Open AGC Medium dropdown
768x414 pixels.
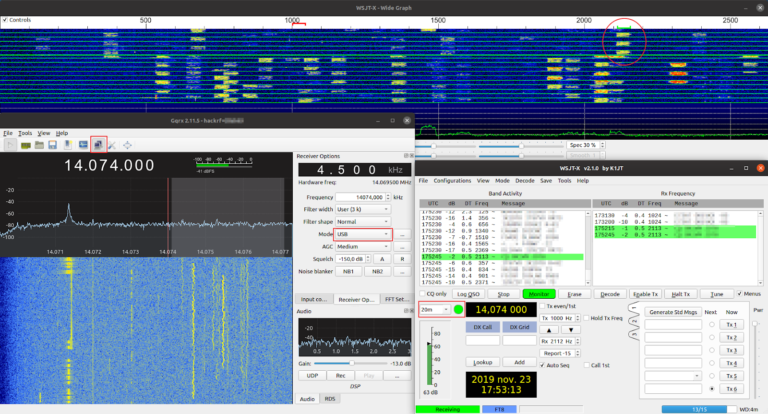point(363,246)
